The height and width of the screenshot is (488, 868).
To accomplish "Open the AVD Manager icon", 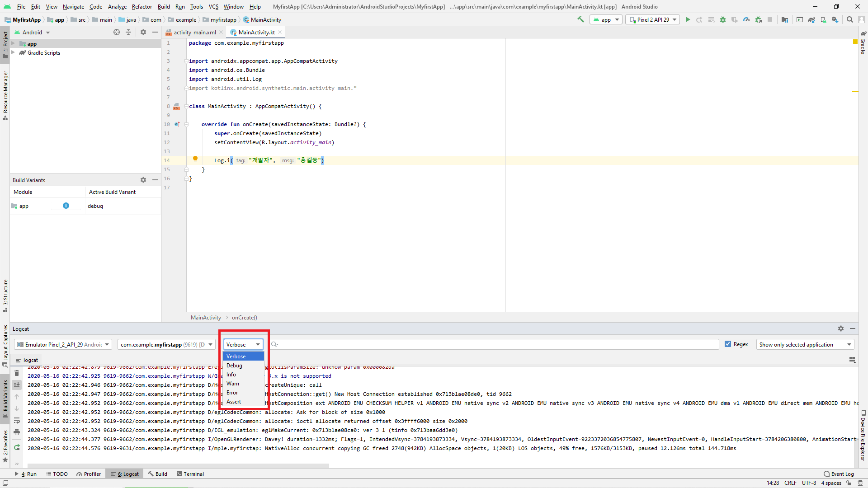I will click(823, 19).
